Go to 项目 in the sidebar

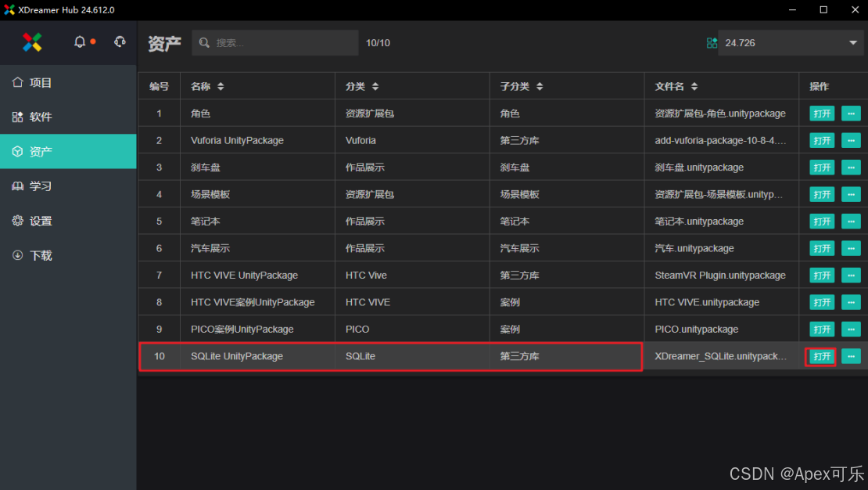68,83
